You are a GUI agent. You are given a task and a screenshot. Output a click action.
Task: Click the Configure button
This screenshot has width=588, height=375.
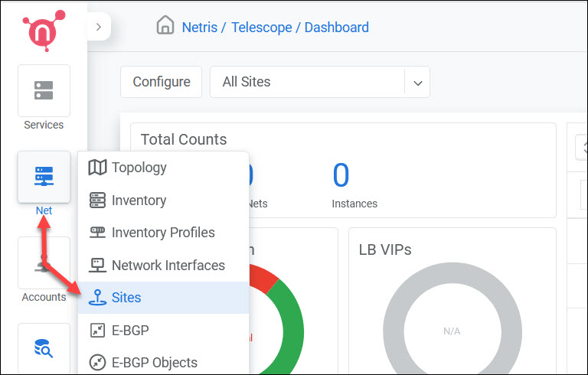point(162,82)
